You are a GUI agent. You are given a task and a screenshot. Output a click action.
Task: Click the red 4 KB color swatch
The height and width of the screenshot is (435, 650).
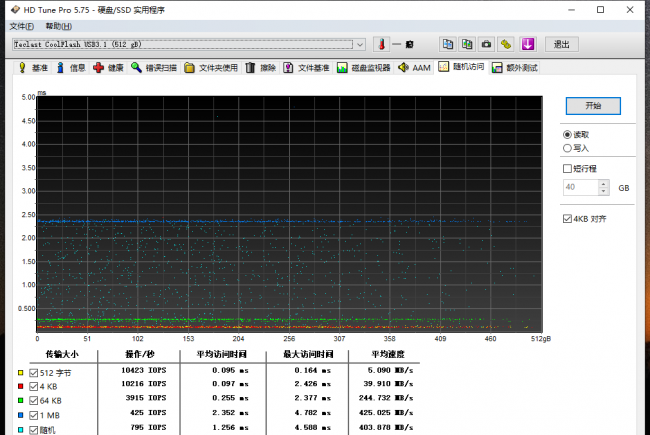(x=21, y=386)
